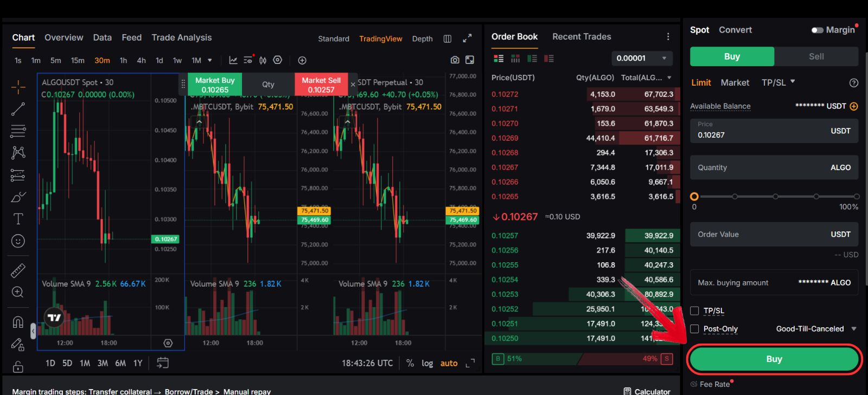This screenshot has width=868, height=395.
Task: Toggle percent scale on chart
Action: pos(410,363)
